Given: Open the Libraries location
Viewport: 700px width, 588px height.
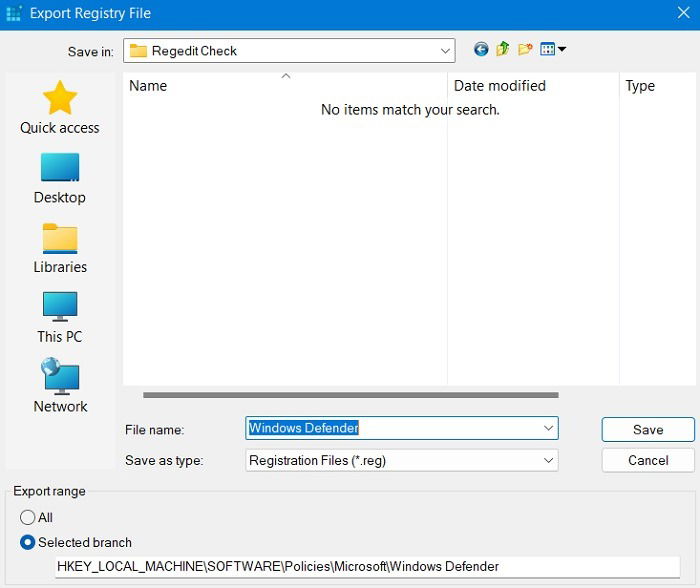Looking at the screenshot, I should click(x=60, y=248).
